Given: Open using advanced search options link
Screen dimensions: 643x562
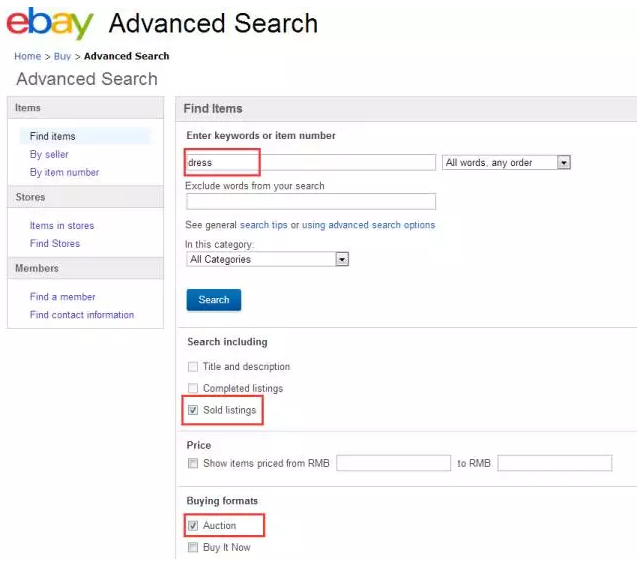Looking at the screenshot, I should tap(368, 225).
